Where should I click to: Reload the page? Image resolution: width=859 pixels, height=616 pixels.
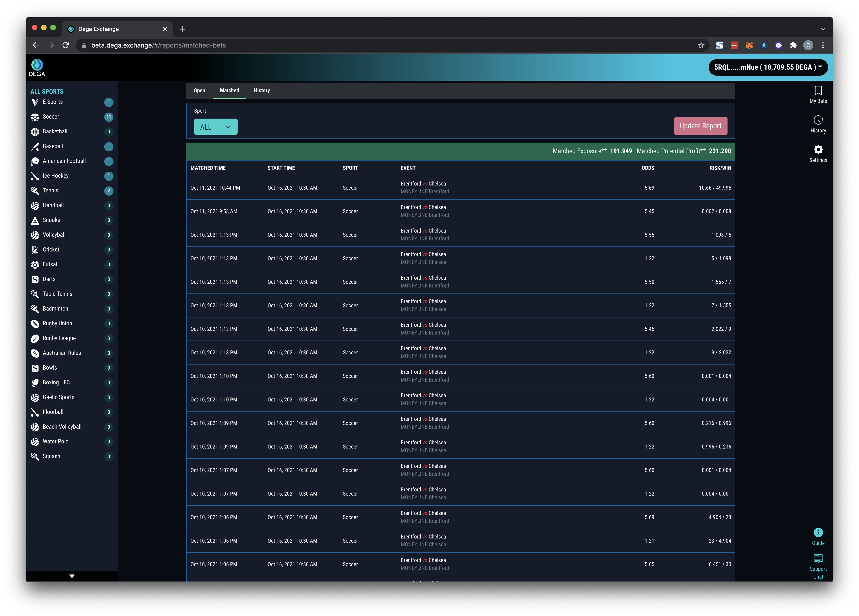pos(66,45)
